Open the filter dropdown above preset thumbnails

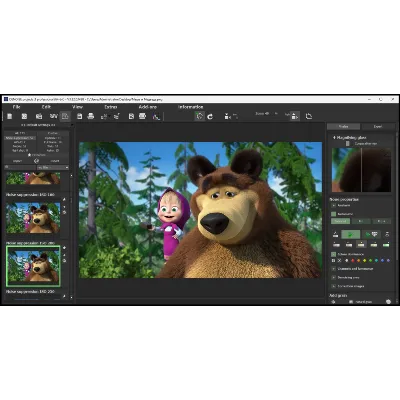pos(53,167)
